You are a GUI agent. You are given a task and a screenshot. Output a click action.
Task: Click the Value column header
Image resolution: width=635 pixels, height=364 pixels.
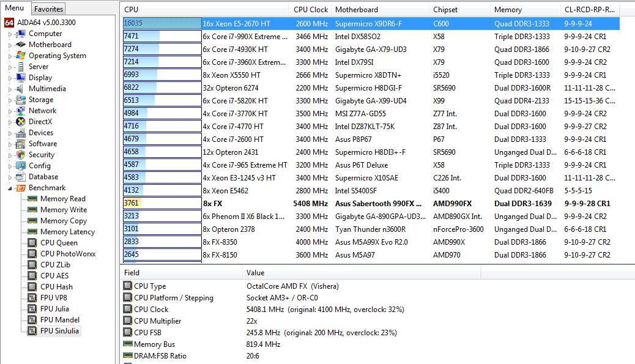pyautogui.click(x=362, y=273)
